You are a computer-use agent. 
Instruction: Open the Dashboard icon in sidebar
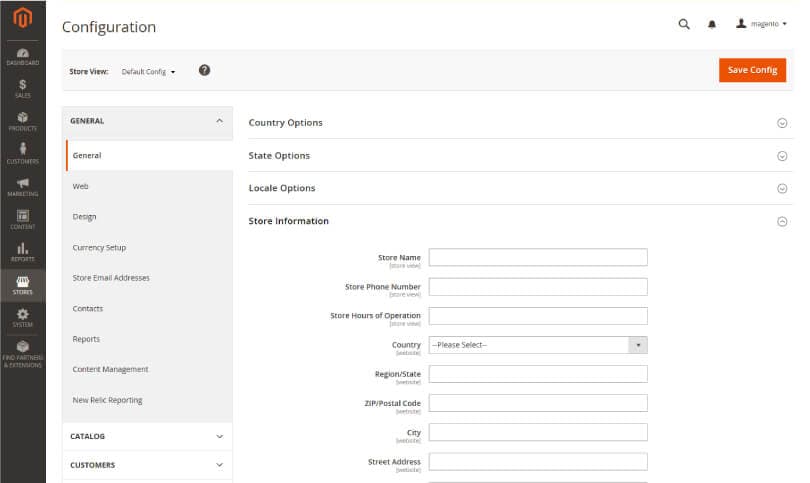22,56
